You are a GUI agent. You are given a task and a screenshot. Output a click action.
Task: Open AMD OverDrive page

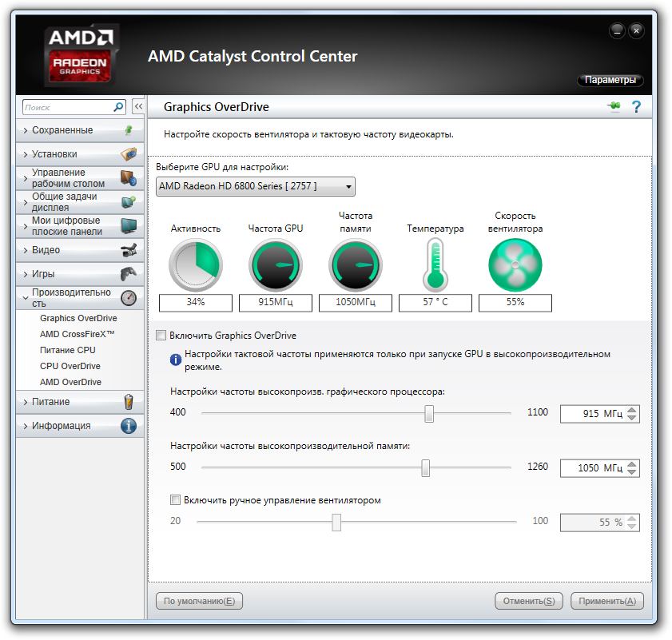70,382
